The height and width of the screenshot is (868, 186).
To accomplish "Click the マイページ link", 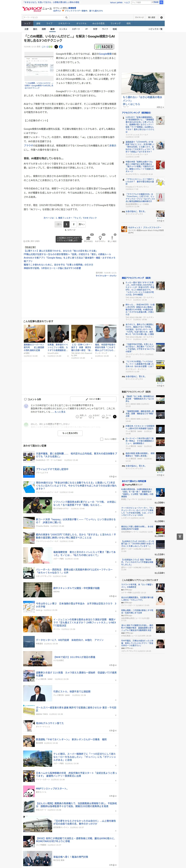I will pos(139,17).
